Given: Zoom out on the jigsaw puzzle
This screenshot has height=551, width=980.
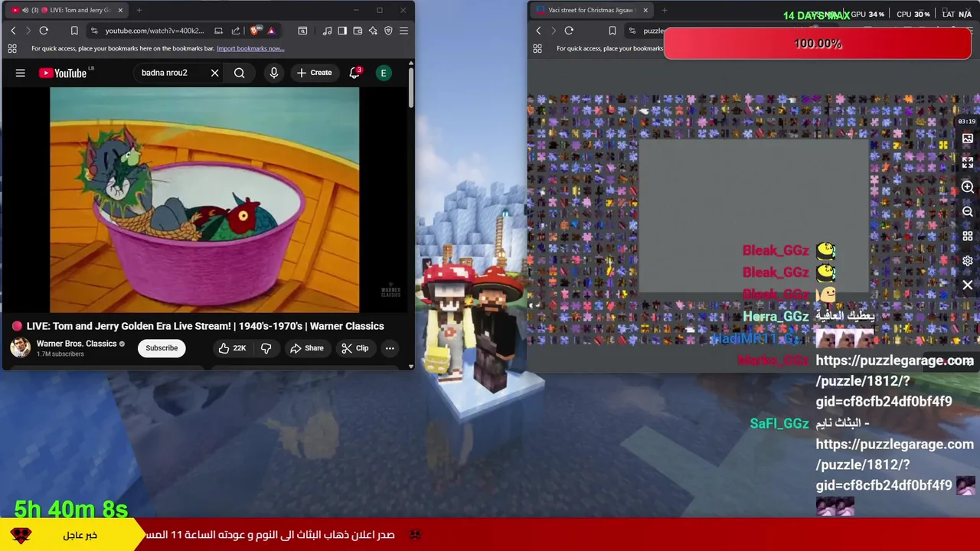Looking at the screenshot, I should click(x=968, y=212).
